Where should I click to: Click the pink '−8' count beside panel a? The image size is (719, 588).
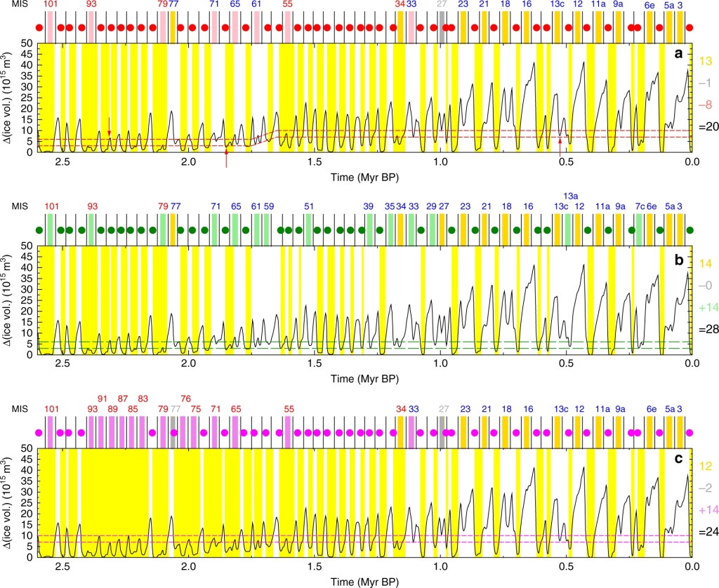(707, 105)
